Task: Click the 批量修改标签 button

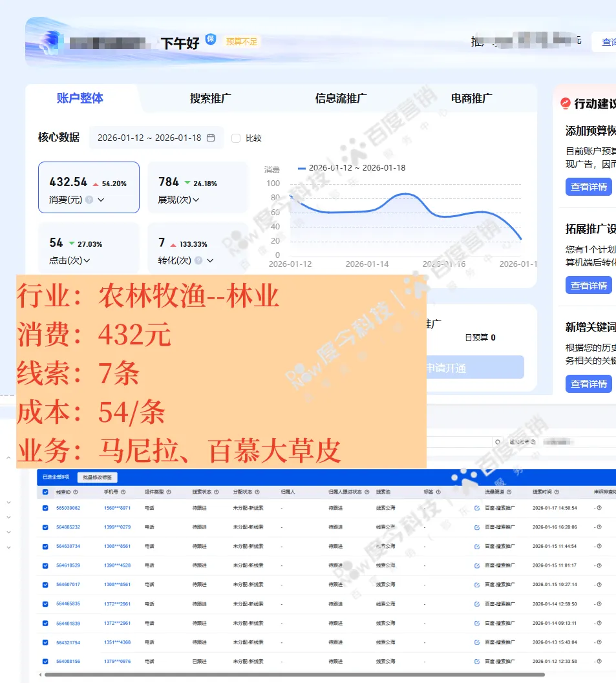Action: pyautogui.click(x=97, y=477)
